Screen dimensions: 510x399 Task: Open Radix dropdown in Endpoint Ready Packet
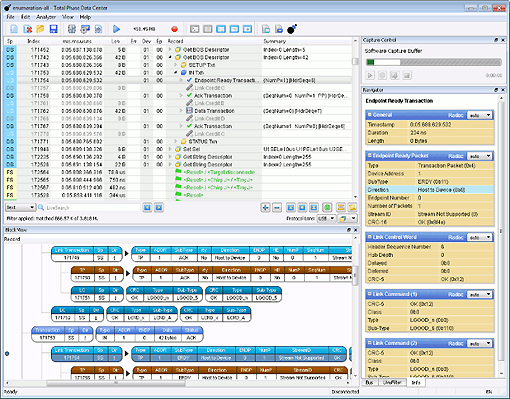coord(480,156)
